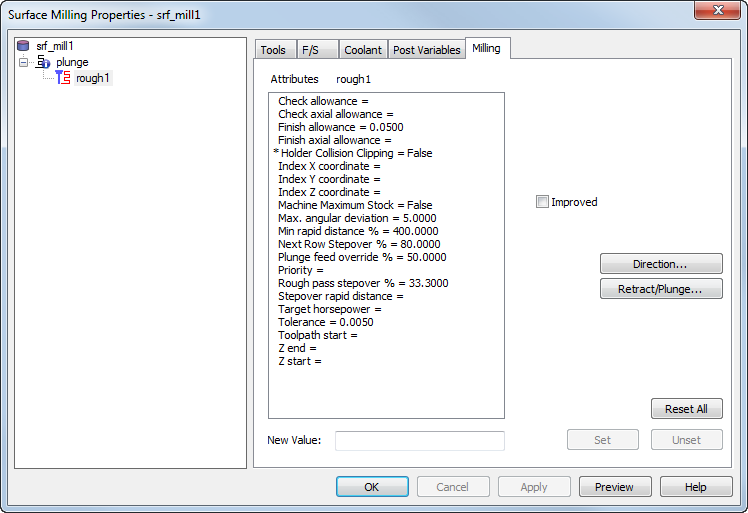Select the Target horsepower attribute
Screen dimensions: 748x513
click(x=330, y=309)
